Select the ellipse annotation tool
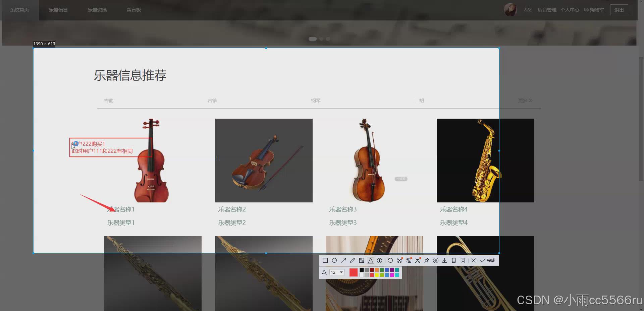This screenshot has width=644, height=311. tap(334, 260)
